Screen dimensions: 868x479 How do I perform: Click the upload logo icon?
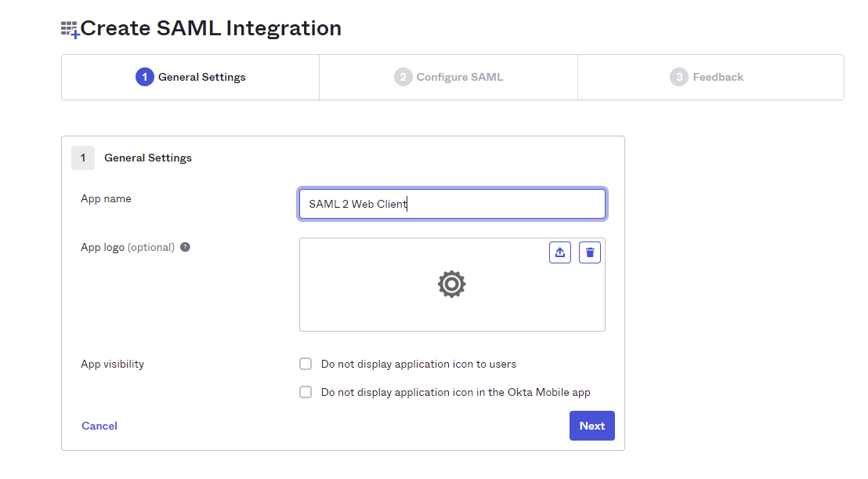560,252
